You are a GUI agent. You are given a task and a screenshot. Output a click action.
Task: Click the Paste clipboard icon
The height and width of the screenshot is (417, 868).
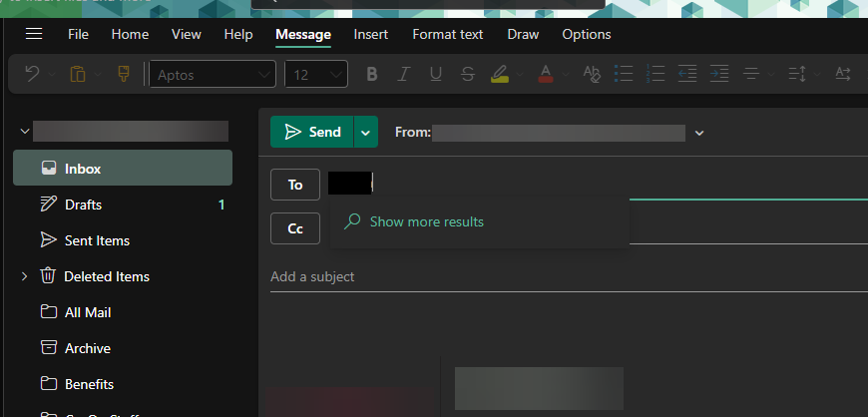click(x=77, y=74)
